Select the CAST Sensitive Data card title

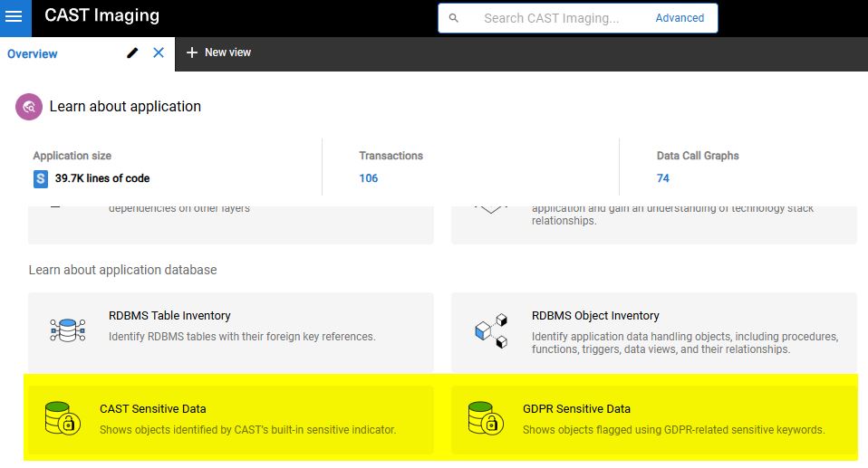[x=152, y=408]
